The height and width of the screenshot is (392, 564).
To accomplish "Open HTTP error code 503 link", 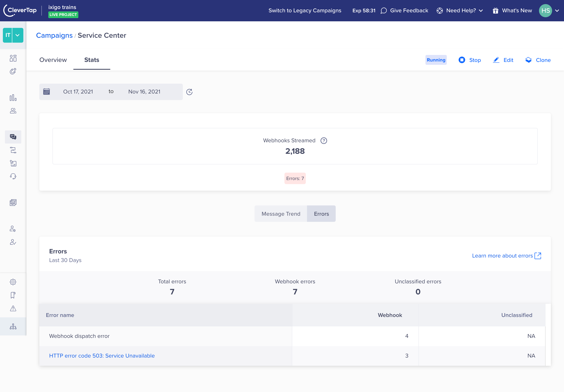I will (x=102, y=356).
